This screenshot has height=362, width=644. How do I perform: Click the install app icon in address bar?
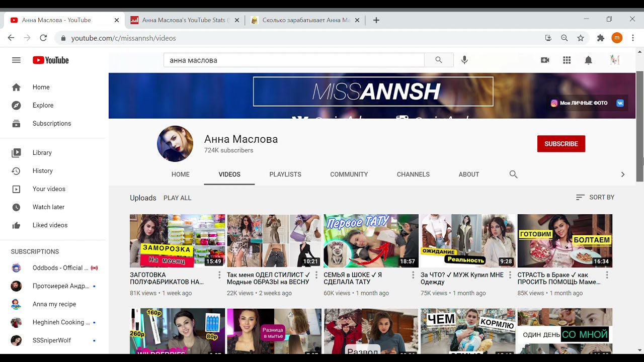pos(548,38)
